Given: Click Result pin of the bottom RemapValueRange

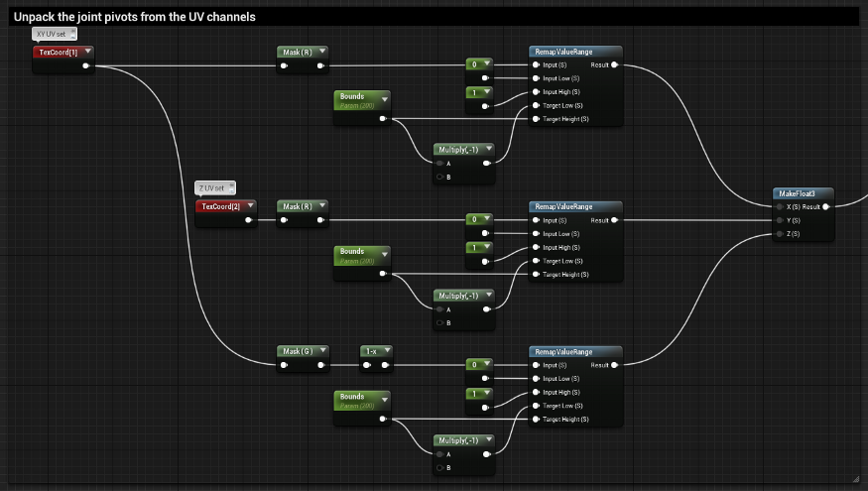Looking at the screenshot, I should coord(614,365).
